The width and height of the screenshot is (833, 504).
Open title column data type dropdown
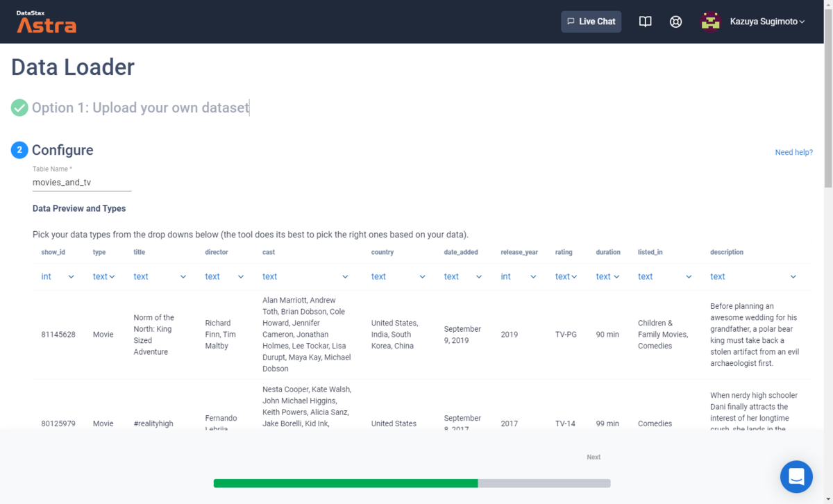click(160, 276)
